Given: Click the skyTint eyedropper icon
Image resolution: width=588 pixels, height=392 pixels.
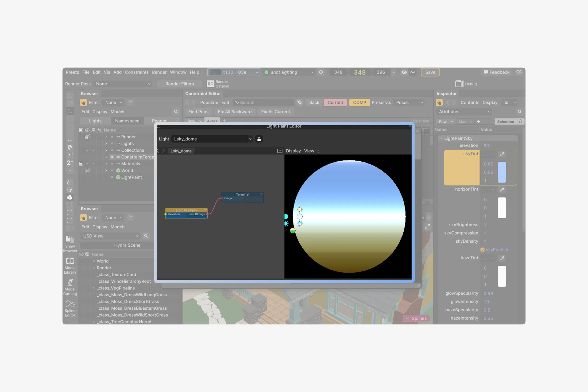Looking at the screenshot, I should tap(502, 154).
